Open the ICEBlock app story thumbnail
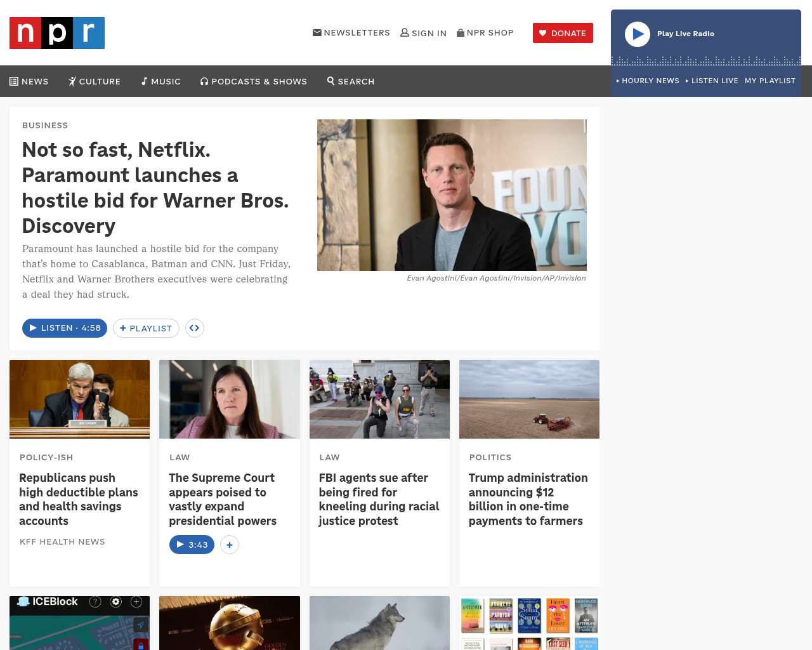Viewport: 812px width, 650px height. (79, 623)
